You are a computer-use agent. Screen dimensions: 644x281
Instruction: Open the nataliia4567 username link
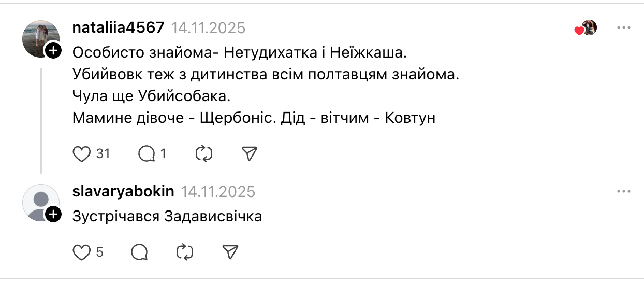119,27
